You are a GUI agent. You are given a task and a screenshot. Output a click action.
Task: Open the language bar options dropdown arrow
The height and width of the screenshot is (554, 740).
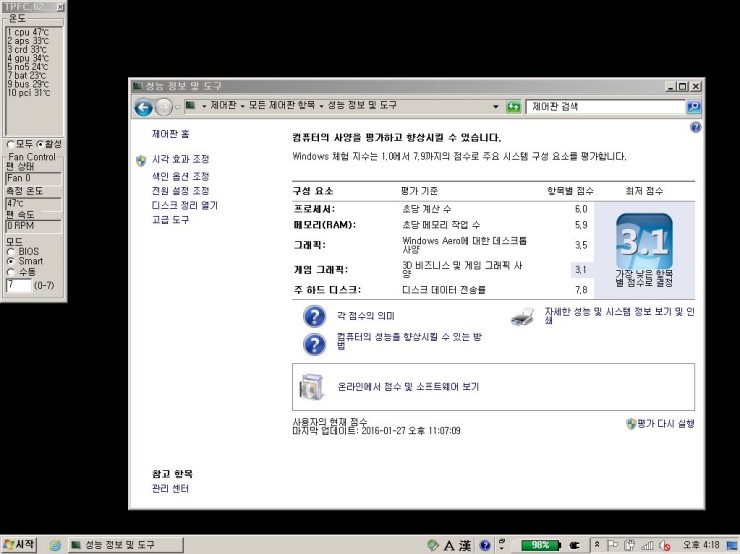[502, 548]
